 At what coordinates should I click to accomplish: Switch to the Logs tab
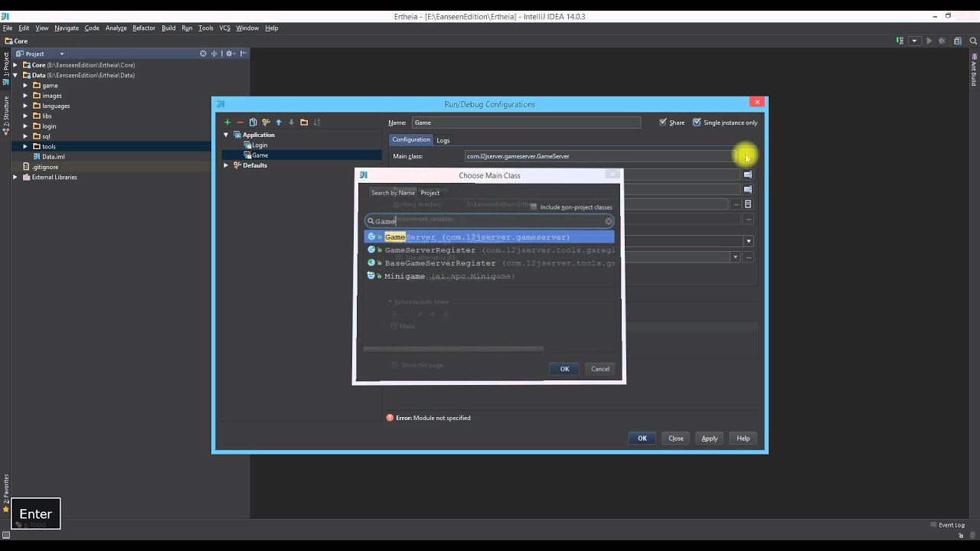pos(443,140)
